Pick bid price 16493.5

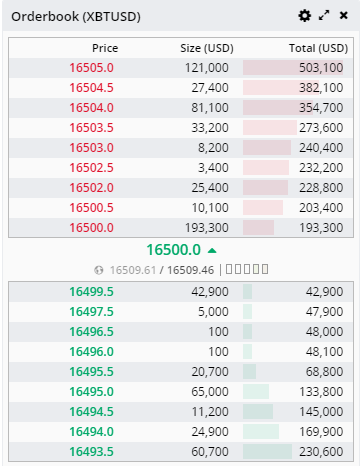point(92,452)
